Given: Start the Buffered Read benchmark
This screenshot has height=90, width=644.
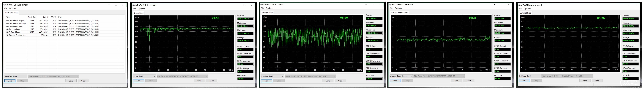Looking at the screenshot, I should [524, 80].
